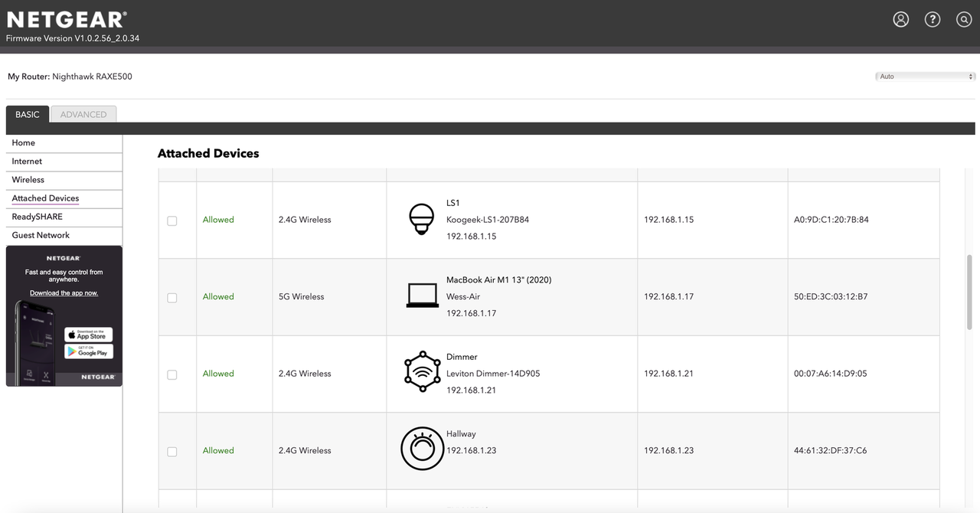Click MAC address 50:ED:3C:03:12:B7
This screenshot has width=980, height=513.
(831, 297)
